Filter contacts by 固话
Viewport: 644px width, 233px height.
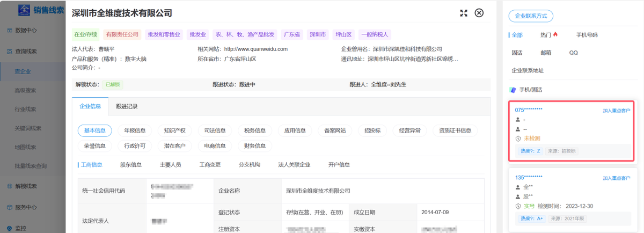pos(517,53)
